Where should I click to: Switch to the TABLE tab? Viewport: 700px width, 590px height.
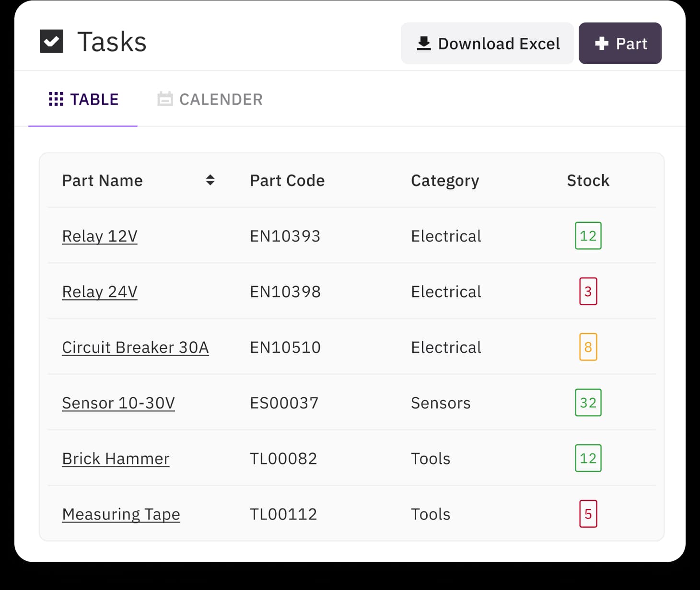pos(83,99)
